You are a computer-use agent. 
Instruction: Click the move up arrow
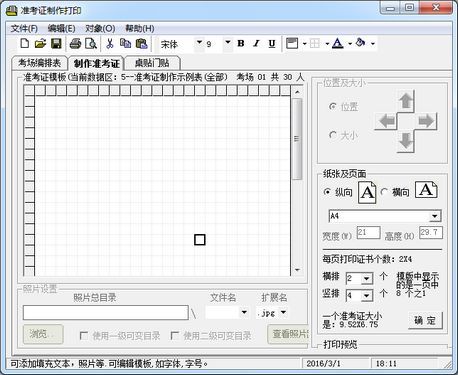406,101
